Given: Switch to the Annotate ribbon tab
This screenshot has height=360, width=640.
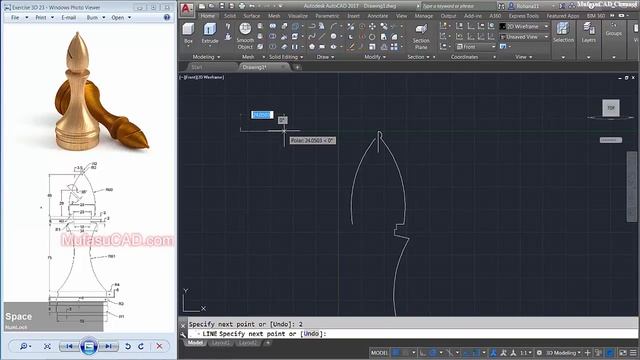Looking at the screenshot, I should point(378,16).
